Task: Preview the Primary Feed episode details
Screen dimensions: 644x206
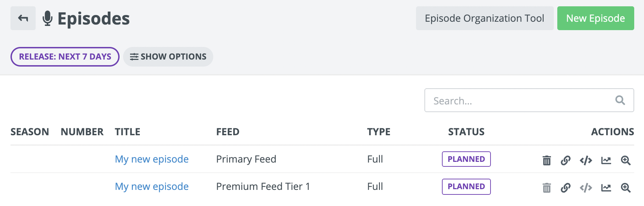Action: 625,160
